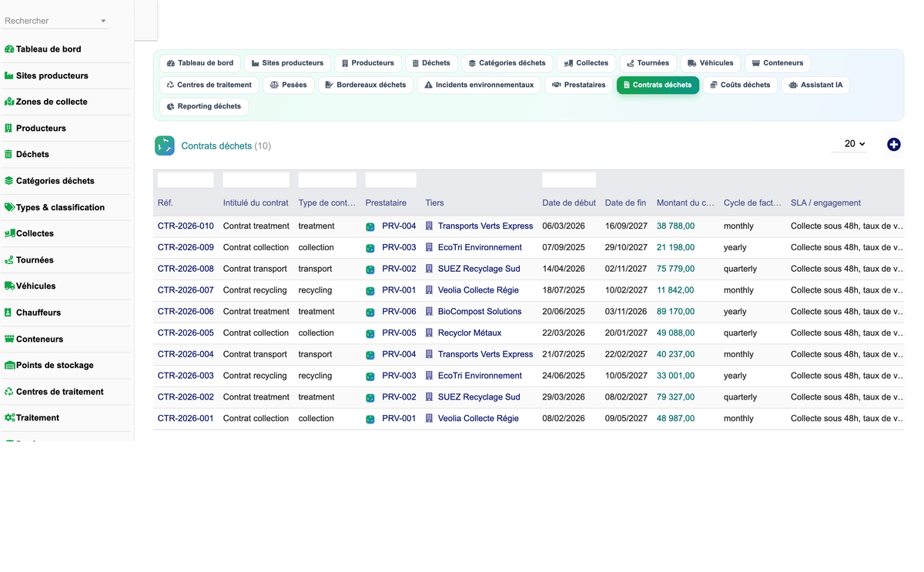Open contract link CTR-2026-010
The image size is (924, 572).
[186, 226]
